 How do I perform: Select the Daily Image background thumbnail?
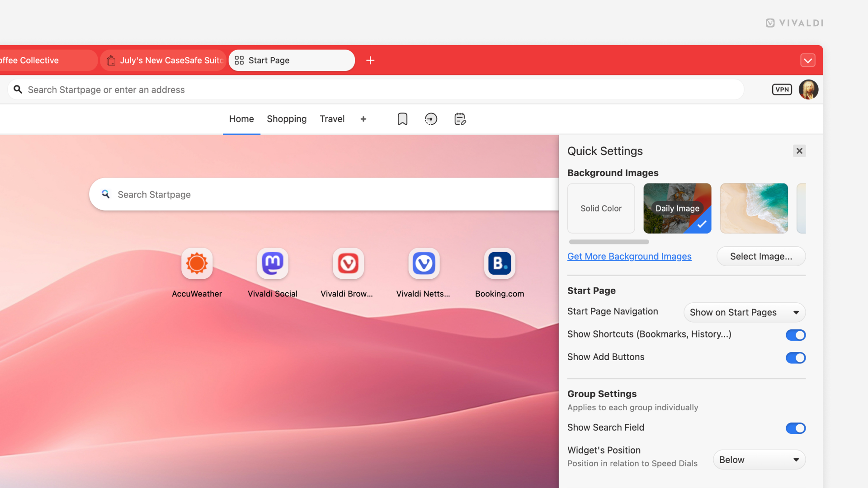click(677, 208)
